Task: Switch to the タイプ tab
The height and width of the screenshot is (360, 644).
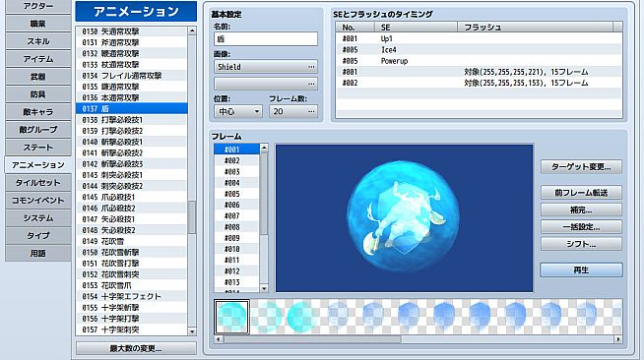Action: pos(38,235)
